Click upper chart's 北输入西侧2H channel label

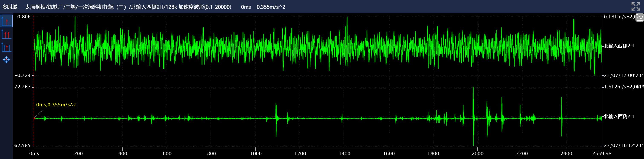(619, 46)
